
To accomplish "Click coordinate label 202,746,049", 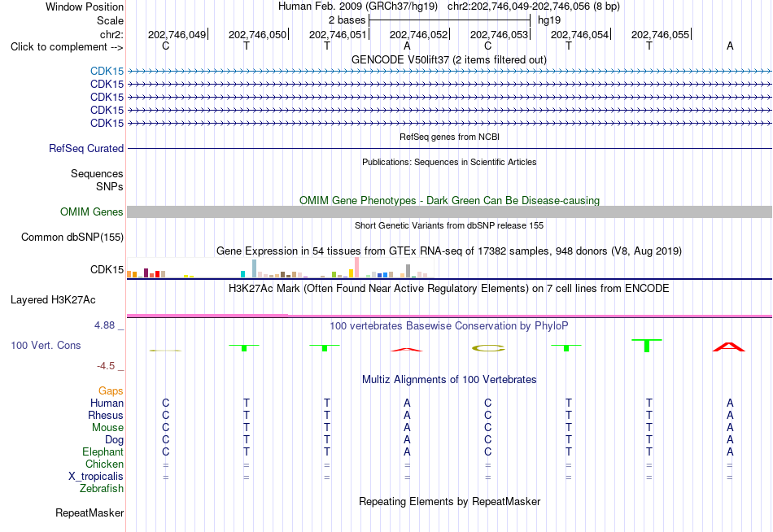I will (177, 34).
